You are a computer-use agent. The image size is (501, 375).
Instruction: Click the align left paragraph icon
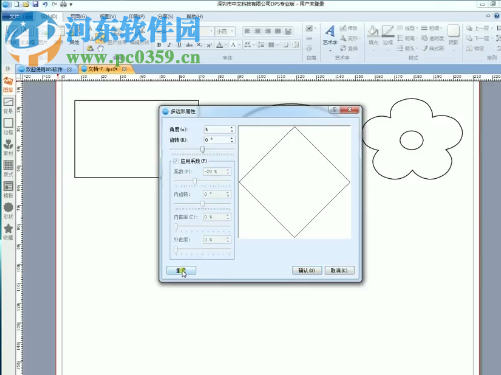coord(247,31)
